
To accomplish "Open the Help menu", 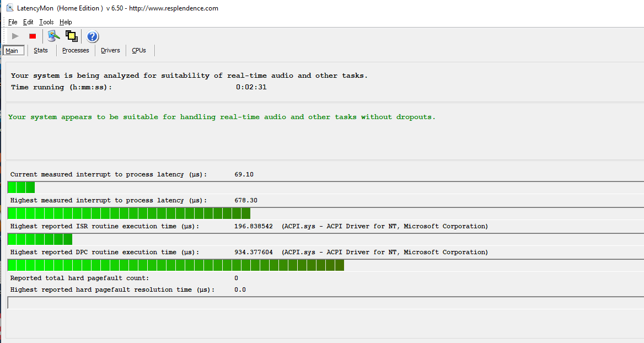I will pos(66,22).
